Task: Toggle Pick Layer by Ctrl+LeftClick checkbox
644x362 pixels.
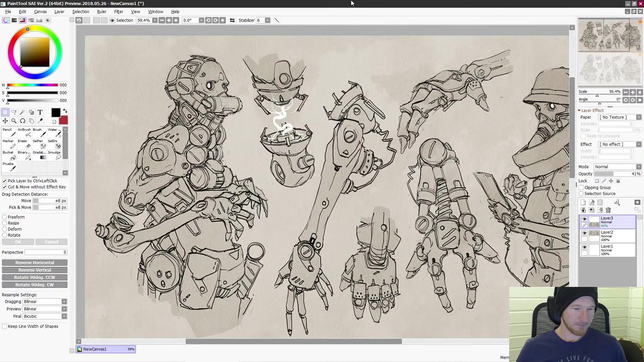Action: [5, 181]
